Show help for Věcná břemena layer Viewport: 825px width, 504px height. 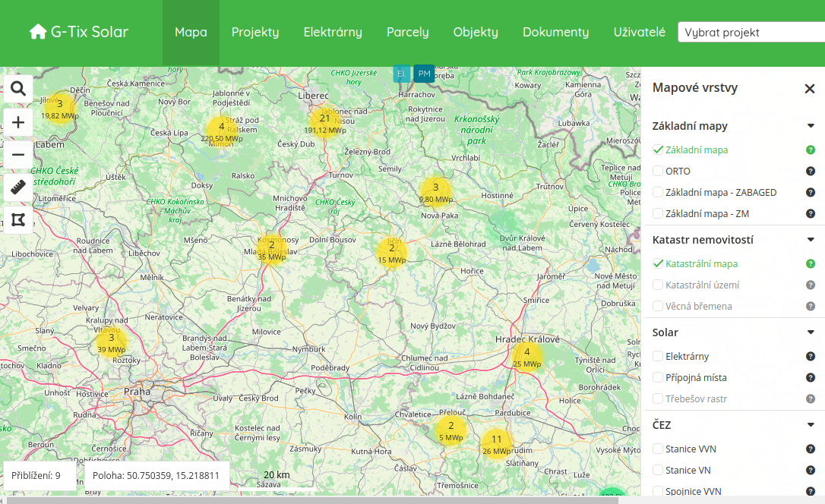[811, 306]
